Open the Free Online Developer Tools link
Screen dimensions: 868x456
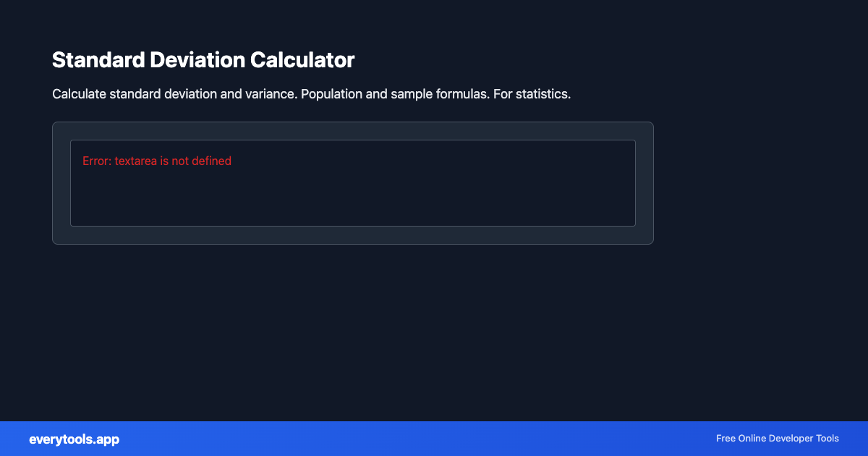pyautogui.click(x=777, y=439)
